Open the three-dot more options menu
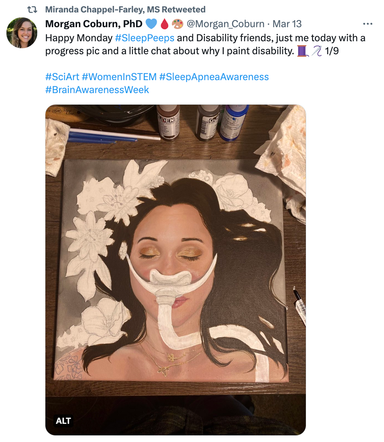Viewport: 384px width, 442px height. (x=367, y=24)
